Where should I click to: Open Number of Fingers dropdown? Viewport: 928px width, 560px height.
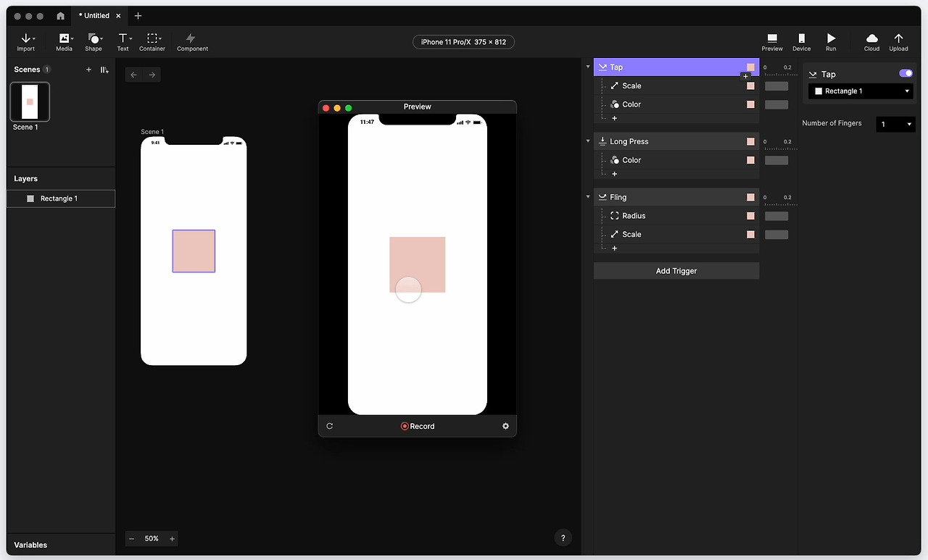coord(895,124)
